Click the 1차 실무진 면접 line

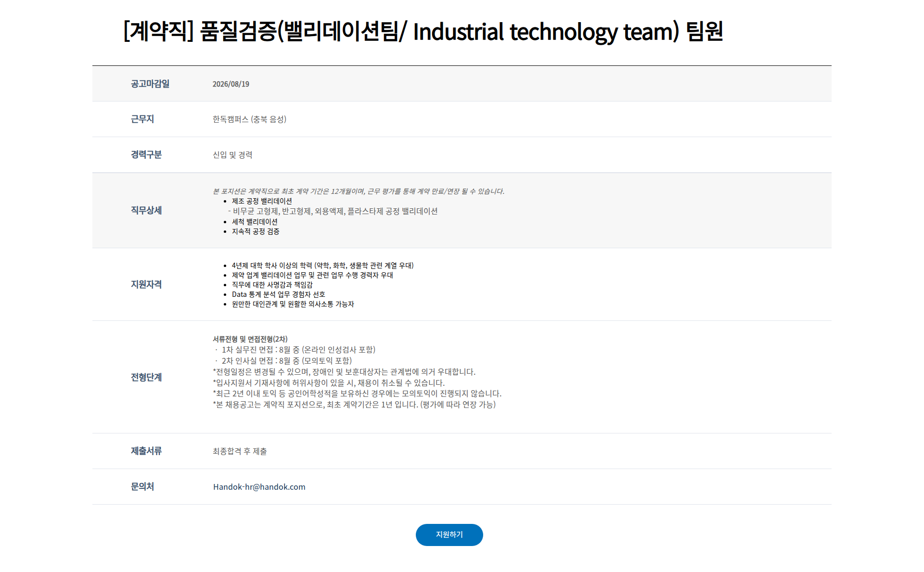pos(295,350)
